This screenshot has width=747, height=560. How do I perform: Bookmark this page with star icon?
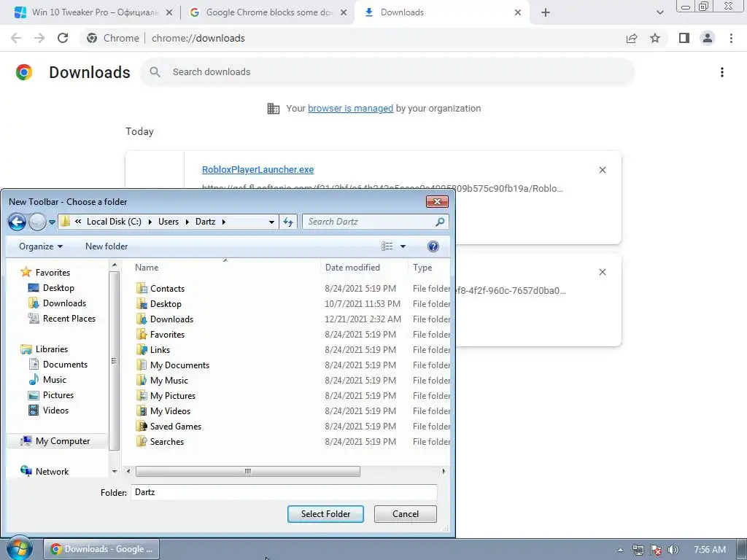coord(655,38)
